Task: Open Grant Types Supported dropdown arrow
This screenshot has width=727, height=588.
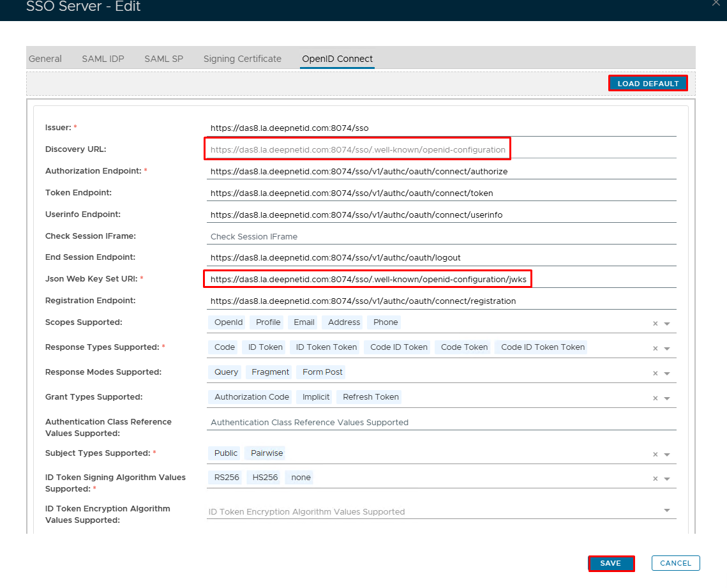Action: 667,398
